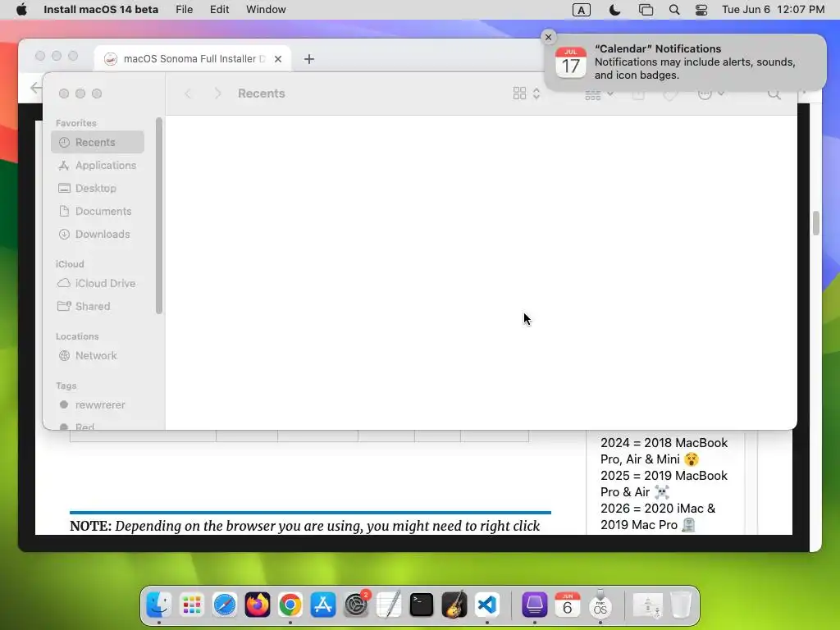This screenshot has width=840, height=630.
Task: Open the Install macOS 14 beta menu
Action: [x=101, y=10]
